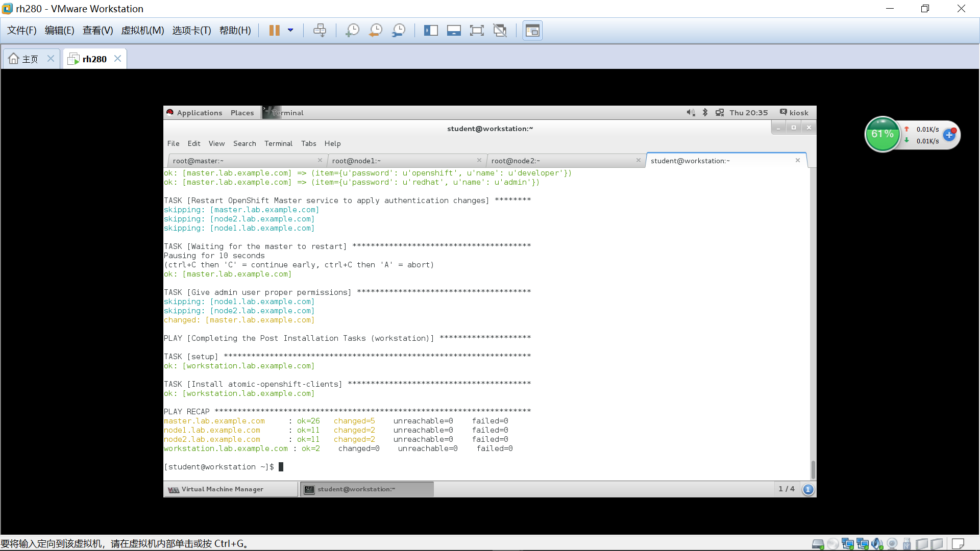Click the Send Ctrl+Alt+Del icon
980x551 pixels.
[x=320, y=31]
